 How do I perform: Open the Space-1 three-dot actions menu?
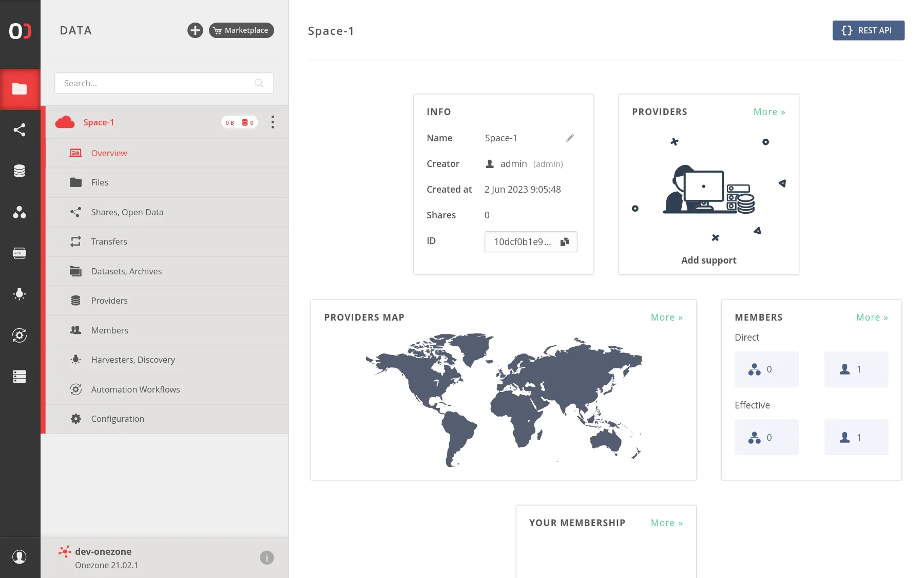273,122
